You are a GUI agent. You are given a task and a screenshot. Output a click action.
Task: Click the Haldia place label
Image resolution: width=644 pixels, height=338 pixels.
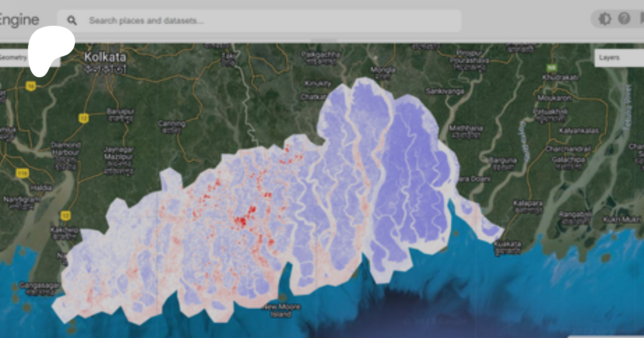[x=41, y=188]
